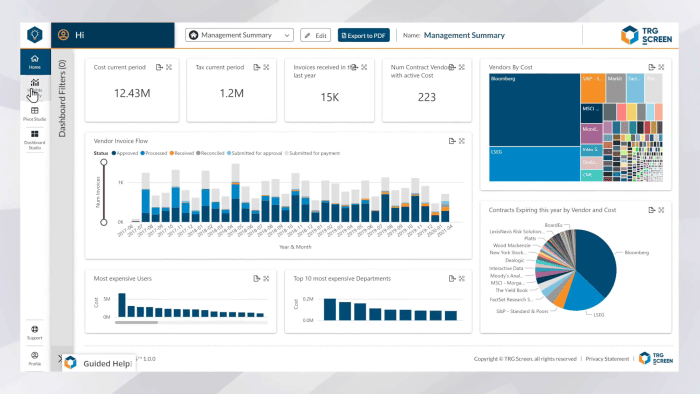Maximize the Tax current period card

(x=267, y=67)
